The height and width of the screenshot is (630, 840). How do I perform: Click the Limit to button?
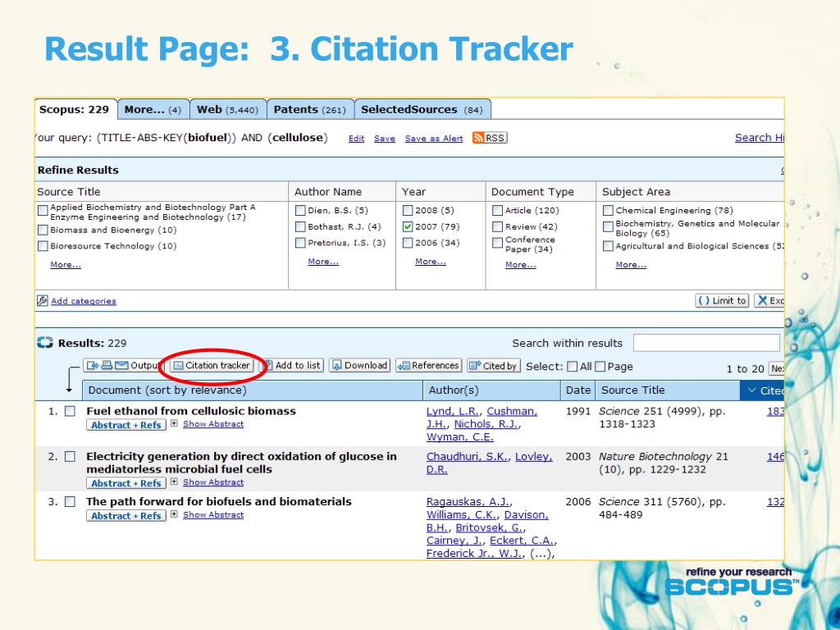(722, 300)
